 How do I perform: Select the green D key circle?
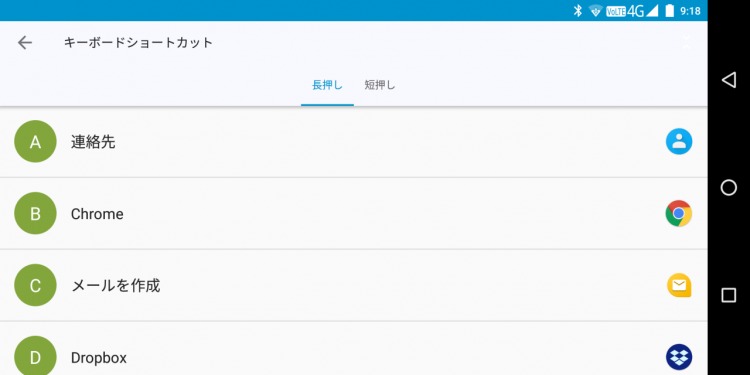[x=35, y=356]
